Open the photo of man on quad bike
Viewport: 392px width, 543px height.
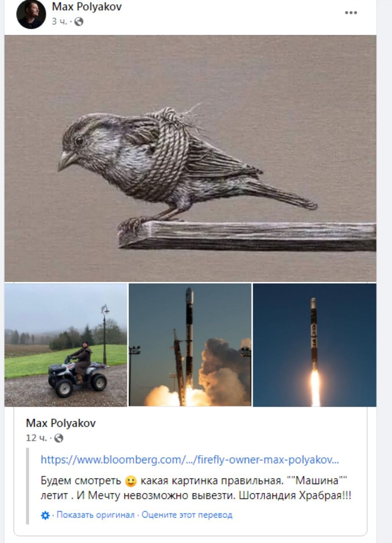tap(66, 345)
